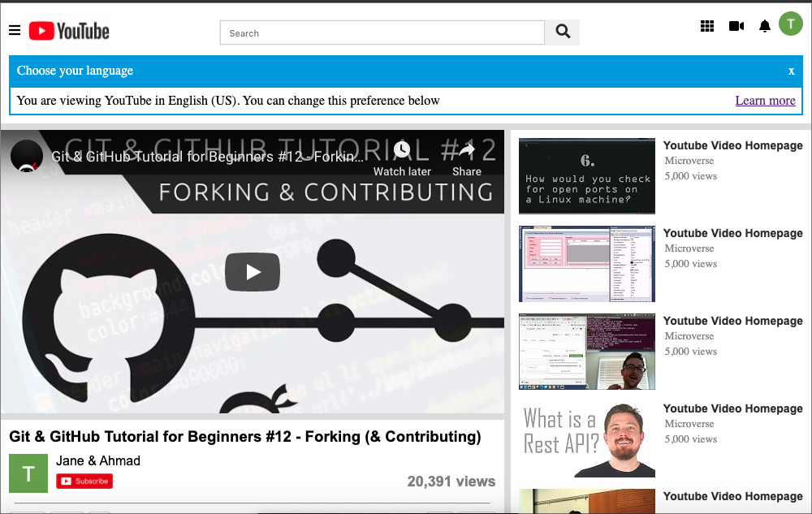Open the green T account avatar in header
The image size is (812, 514).
tap(790, 24)
